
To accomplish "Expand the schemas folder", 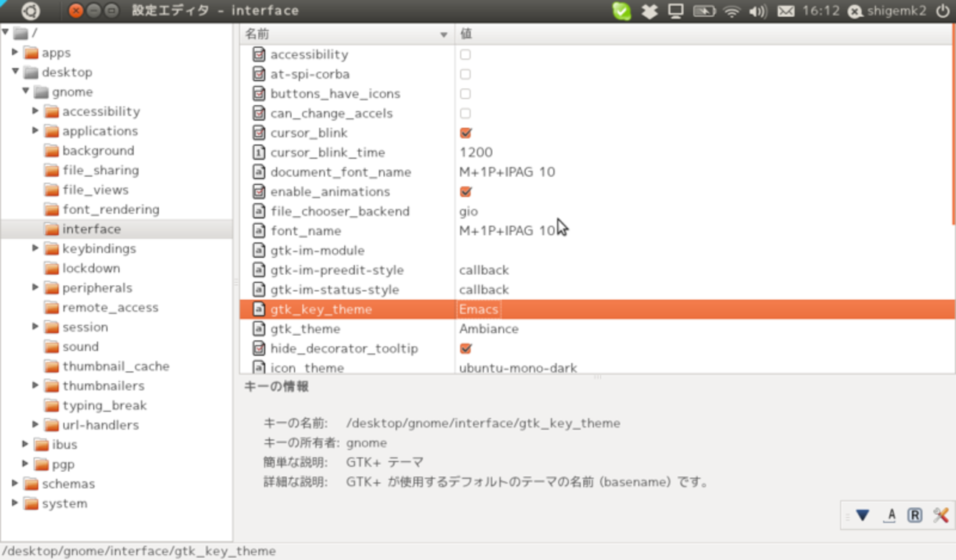I will (x=15, y=484).
